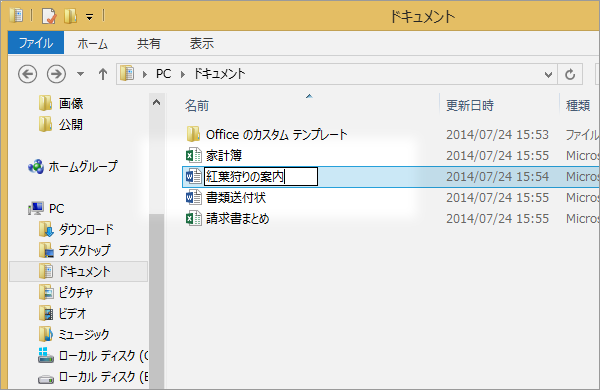Click ドキュメント in the address bar
This screenshot has width=600, height=390.
219,73
